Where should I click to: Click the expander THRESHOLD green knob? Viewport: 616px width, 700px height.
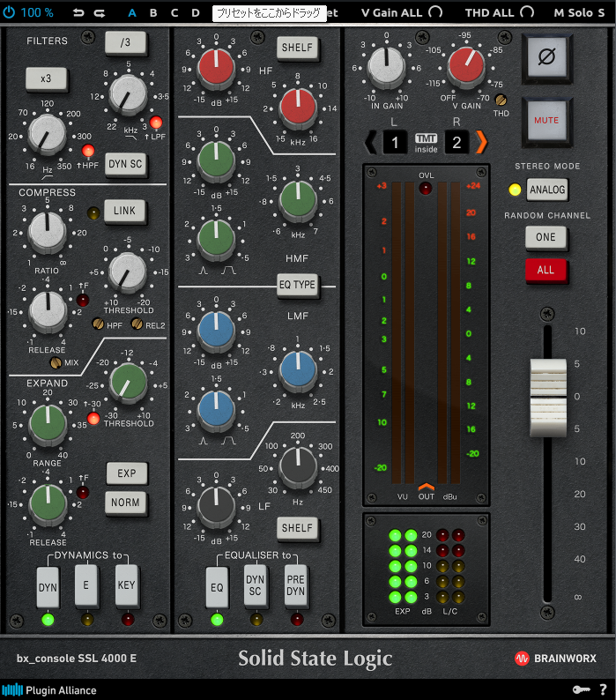(x=129, y=382)
